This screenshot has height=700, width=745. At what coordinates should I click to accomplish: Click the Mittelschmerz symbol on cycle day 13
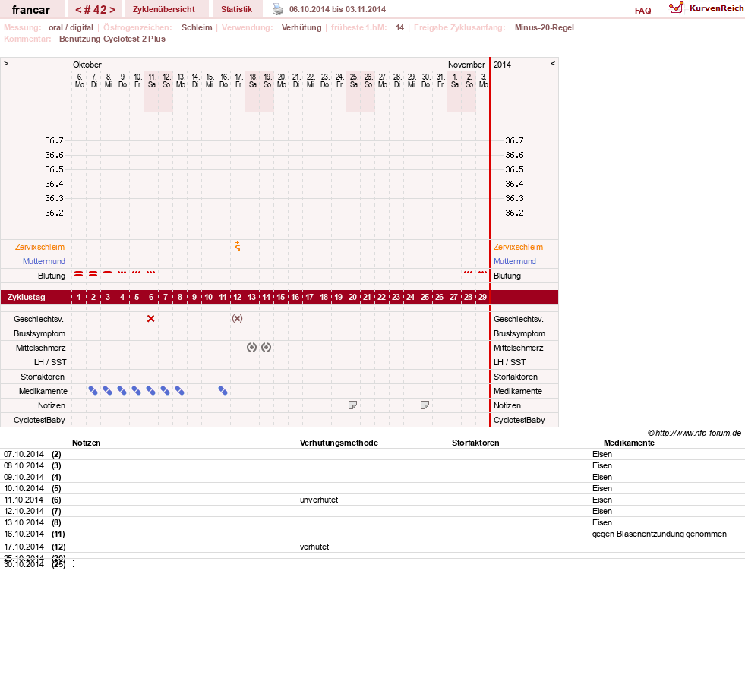click(252, 348)
